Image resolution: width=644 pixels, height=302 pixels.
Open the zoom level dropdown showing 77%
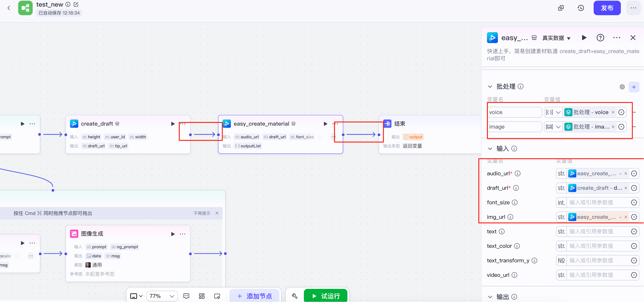click(x=162, y=296)
